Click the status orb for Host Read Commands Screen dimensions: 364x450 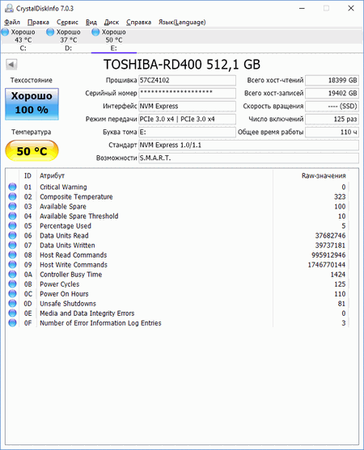coord(13,255)
